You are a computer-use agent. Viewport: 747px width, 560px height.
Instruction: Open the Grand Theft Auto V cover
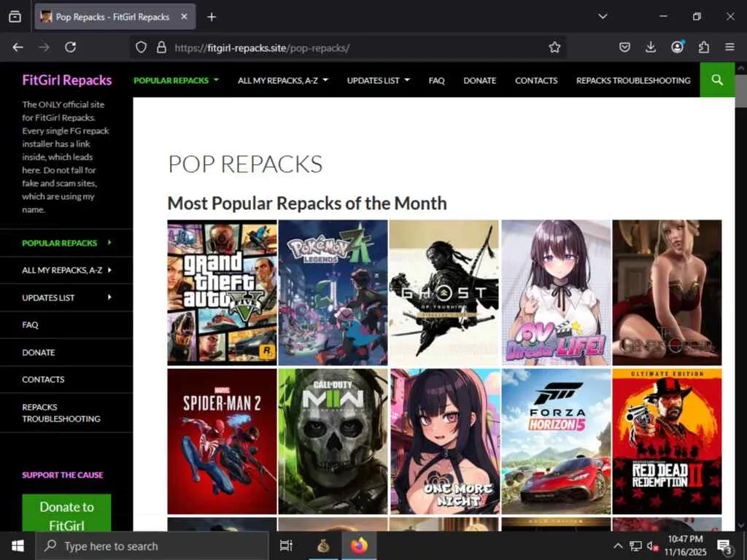[222, 292]
